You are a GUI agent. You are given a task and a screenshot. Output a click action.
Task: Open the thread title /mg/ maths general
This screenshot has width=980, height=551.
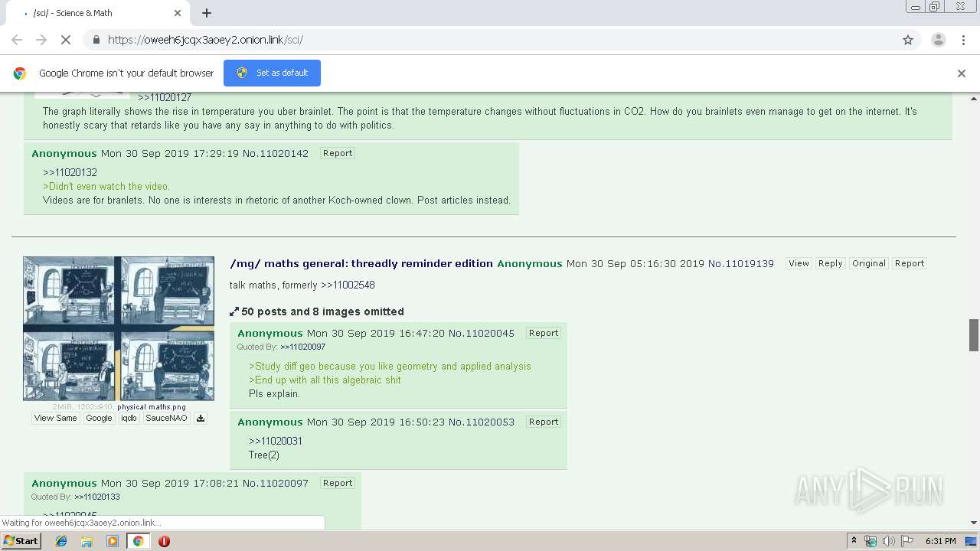point(361,263)
